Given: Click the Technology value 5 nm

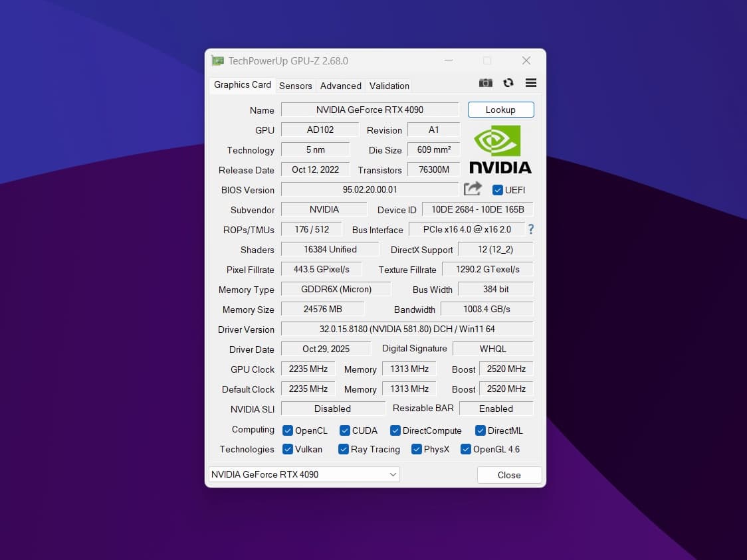Looking at the screenshot, I should click(316, 149).
